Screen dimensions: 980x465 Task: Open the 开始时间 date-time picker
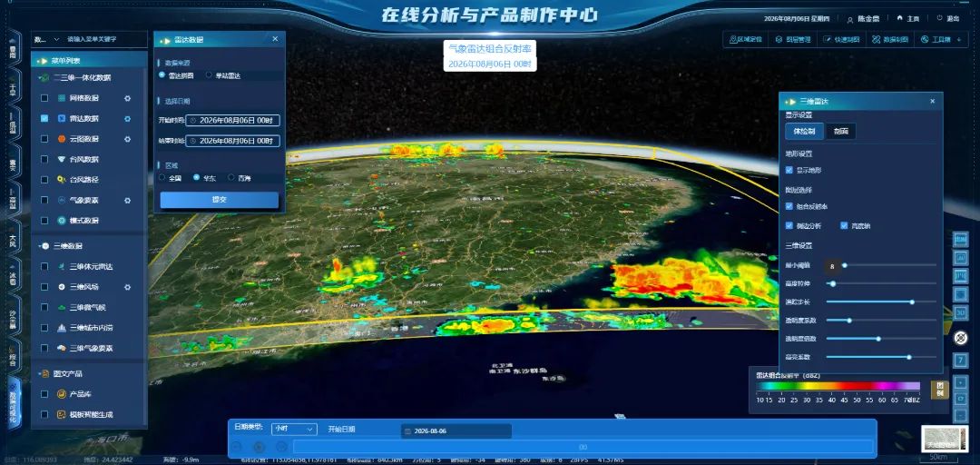[x=233, y=120]
